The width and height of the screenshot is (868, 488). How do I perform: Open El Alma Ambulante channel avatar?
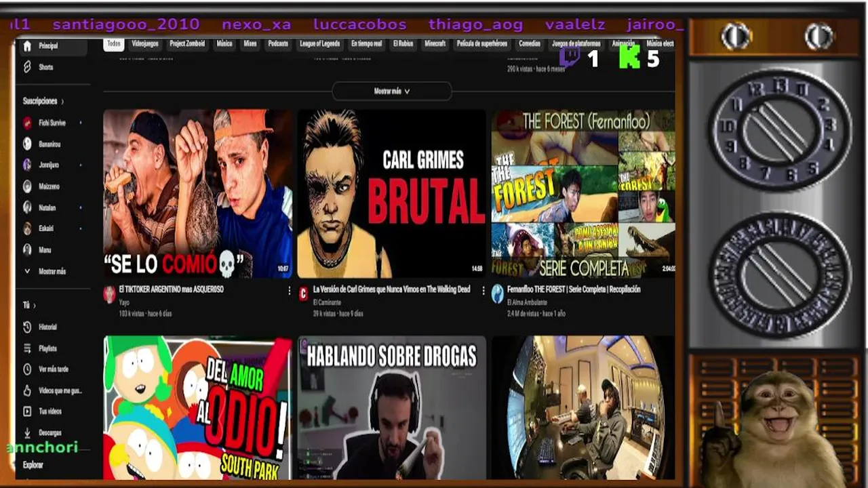click(x=498, y=293)
